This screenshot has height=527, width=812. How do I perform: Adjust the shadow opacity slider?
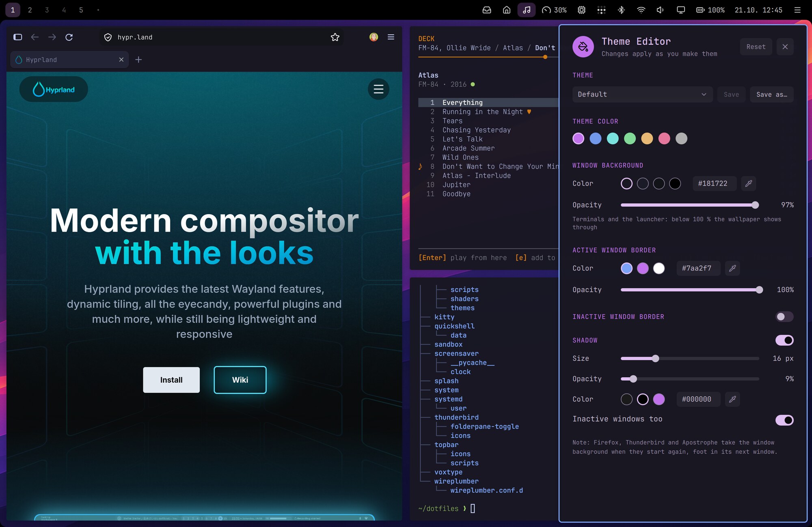pos(690,379)
